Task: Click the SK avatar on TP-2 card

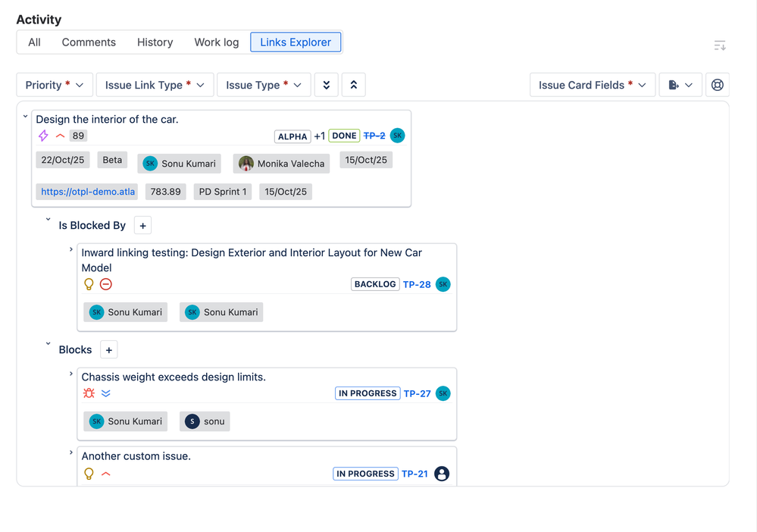Action: click(397, 136)
